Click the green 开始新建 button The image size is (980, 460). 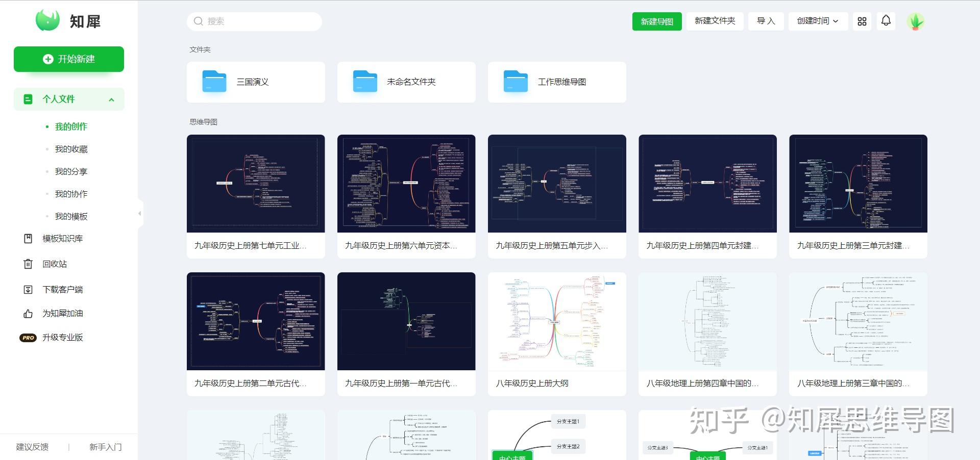(x=69, y=59)
